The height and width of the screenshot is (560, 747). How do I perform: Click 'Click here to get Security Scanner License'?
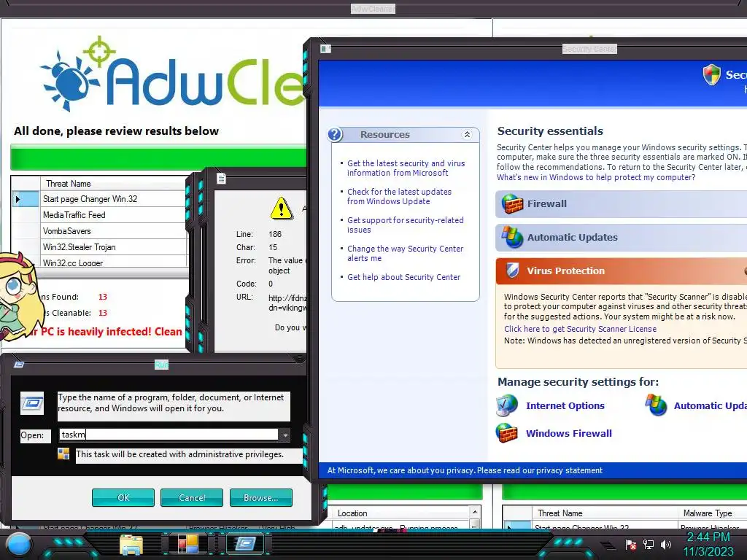580,329
